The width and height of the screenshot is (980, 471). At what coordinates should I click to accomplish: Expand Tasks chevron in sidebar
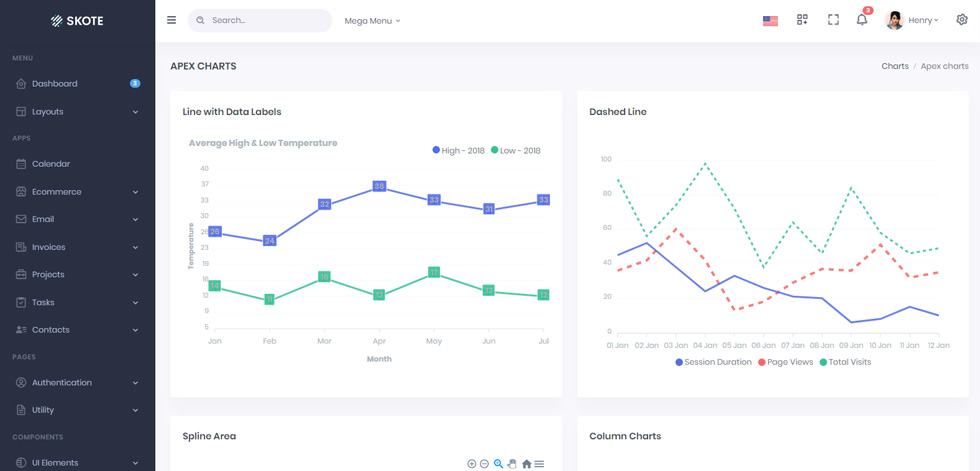[x=136, y=302]
